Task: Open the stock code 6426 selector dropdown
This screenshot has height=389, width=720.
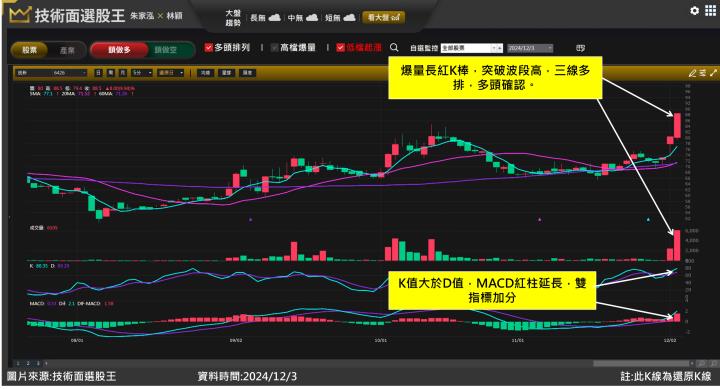Action: click(51, 73)
